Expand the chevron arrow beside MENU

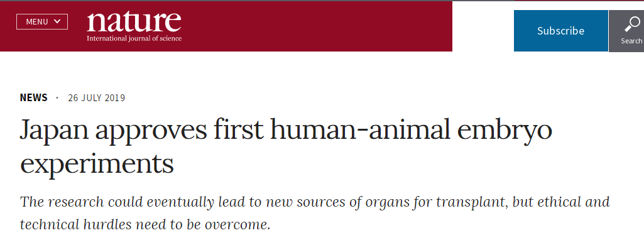point(58,21)
